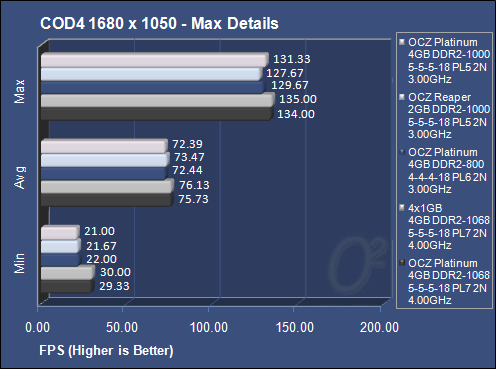Select the Min 21.67 value label
This screenshot has width=496, height=369.
[101, 246]
